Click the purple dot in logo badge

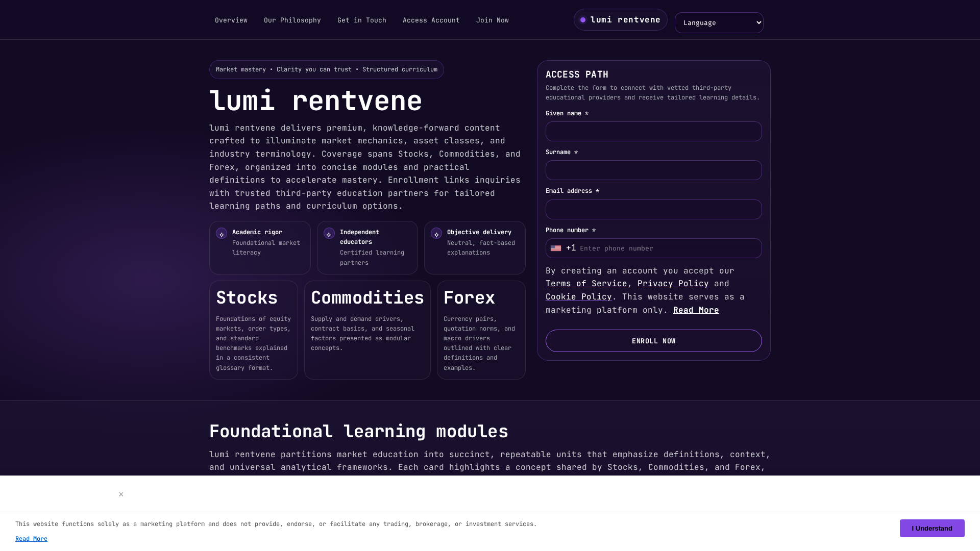point(583,20)
